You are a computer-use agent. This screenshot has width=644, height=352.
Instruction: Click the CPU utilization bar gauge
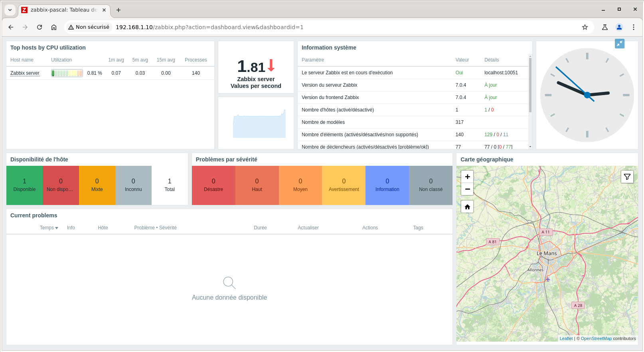(x=67, y=73)
